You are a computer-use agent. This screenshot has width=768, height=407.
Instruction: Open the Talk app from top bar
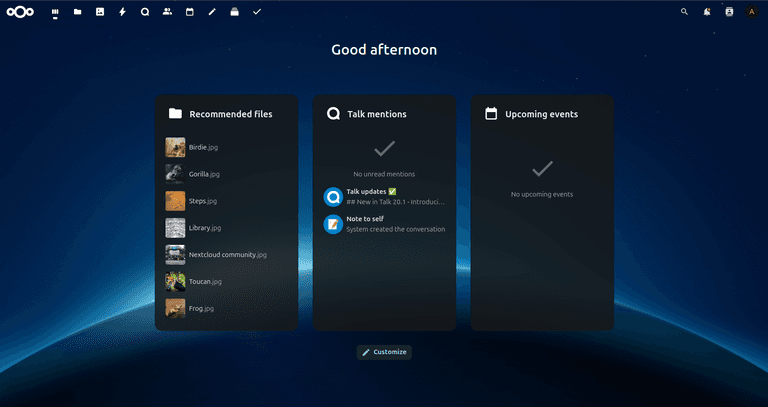coord(144,12)
